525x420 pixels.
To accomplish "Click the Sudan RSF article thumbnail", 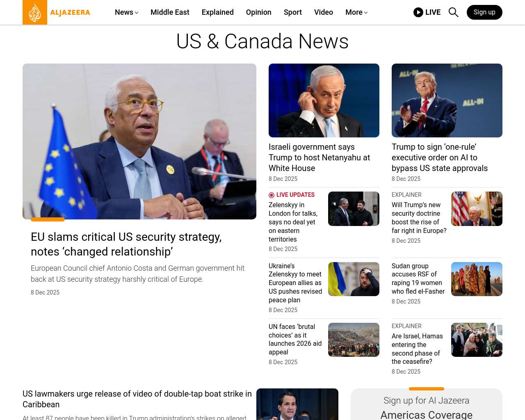I will pos(477,279).
